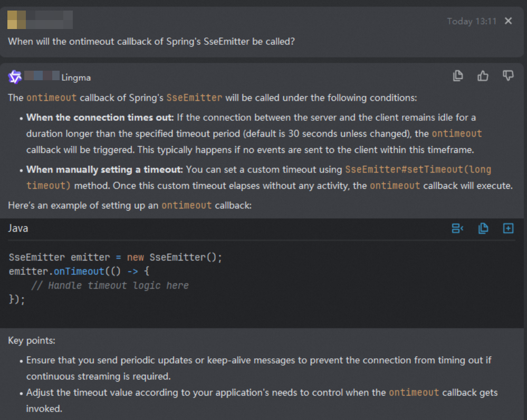Image resolution: width=527 pixels, height=420 pixels.
Task: Click the user avatar thumbnail
Action: (x=16, y=20)
